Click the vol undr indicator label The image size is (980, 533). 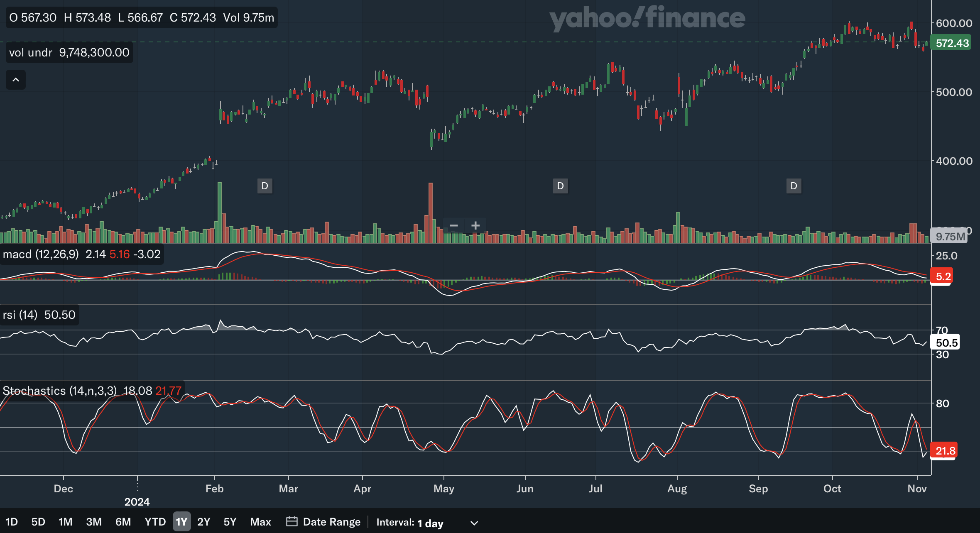coord(31,53)
